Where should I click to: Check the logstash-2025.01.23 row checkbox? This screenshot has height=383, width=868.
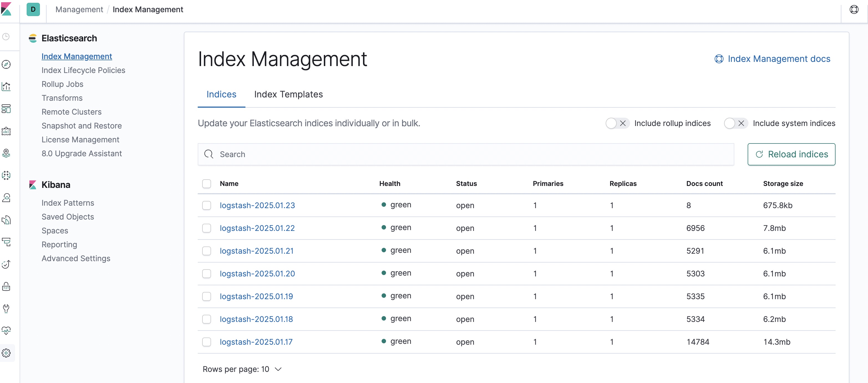coord(207,205)
